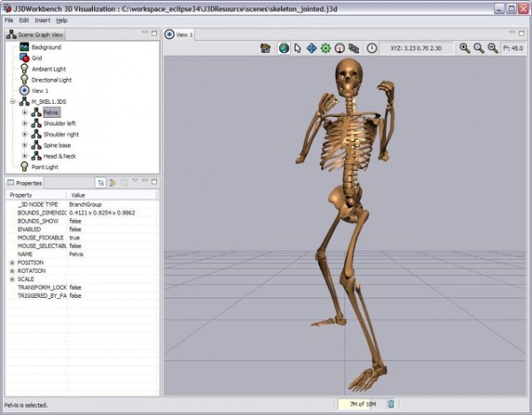The image size is (532, 415).
Task: Expand the POSITION property group
Action: click(x=12, y=262)
